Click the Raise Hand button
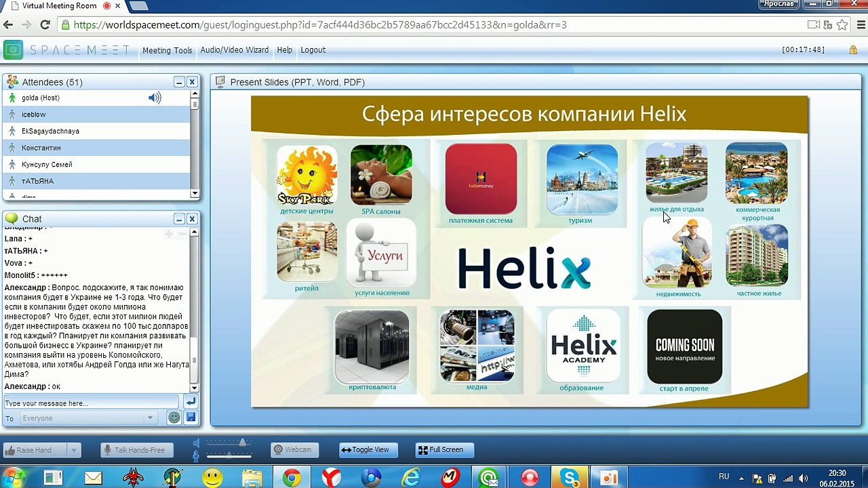The width and height of the screenshot is (868, 488). coord(35,450)
